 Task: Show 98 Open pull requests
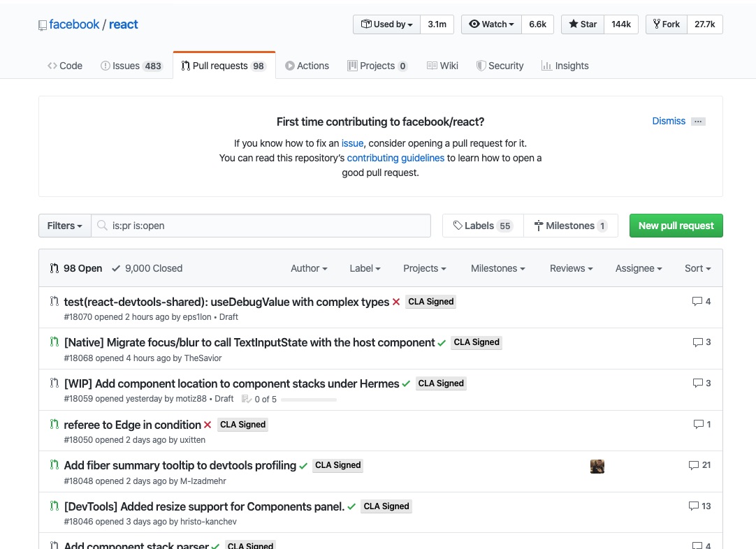tap(76, 268)
